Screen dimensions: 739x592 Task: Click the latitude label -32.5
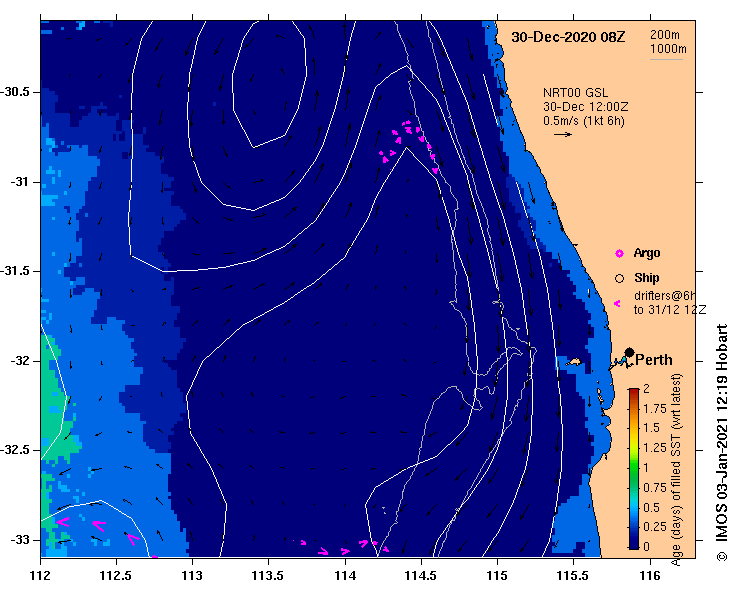tap(15, 450)
